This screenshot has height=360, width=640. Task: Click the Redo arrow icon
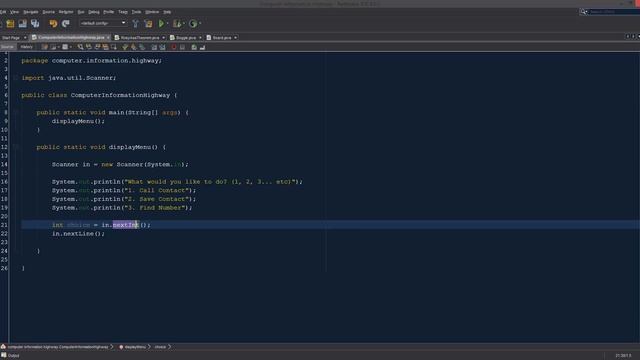coord(66,24)
